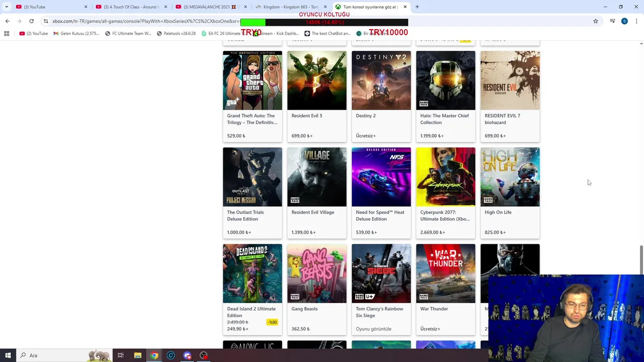
Task: Open the Windows Start menu
Action: tap(8, 355)
